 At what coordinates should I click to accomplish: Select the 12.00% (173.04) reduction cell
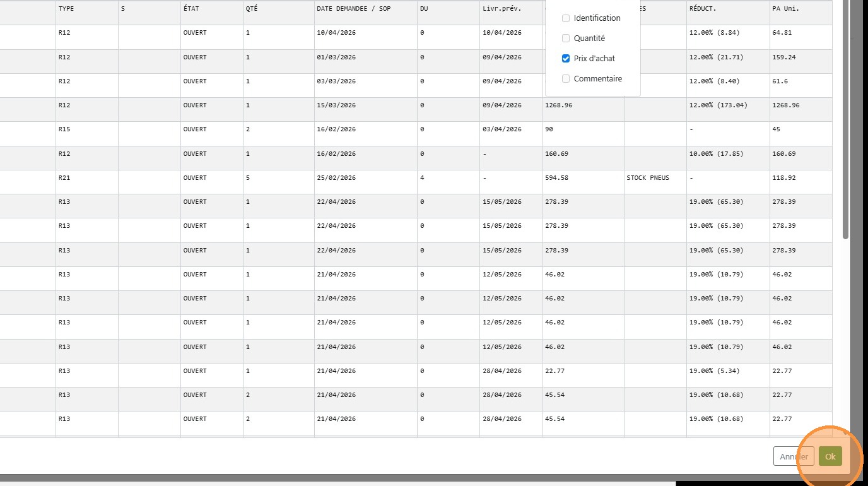(x=728, y=105)
